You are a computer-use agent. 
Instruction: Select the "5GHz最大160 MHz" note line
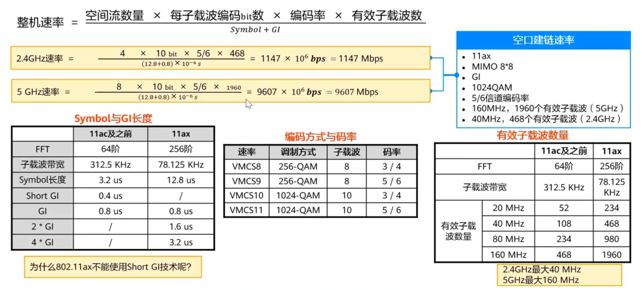[541, 280]
